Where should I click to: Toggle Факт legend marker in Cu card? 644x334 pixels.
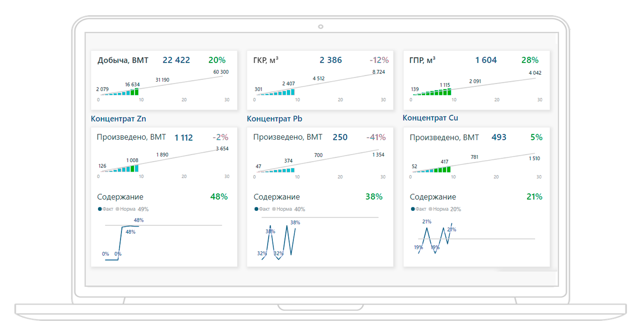tap(413, 209)
